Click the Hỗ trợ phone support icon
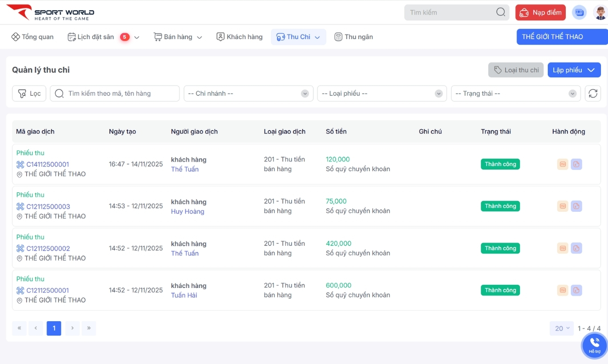This screenshot has height=364, width=608. (x=594, y=345)
